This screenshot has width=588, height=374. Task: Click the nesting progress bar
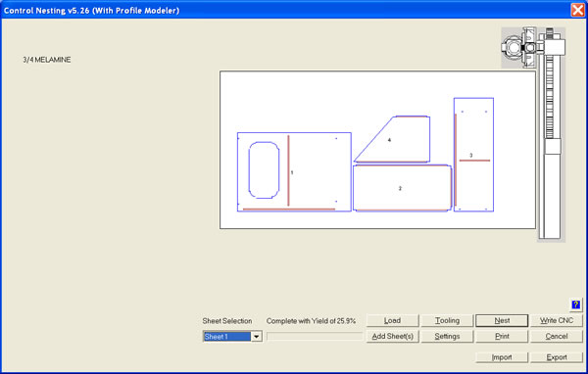315,337
